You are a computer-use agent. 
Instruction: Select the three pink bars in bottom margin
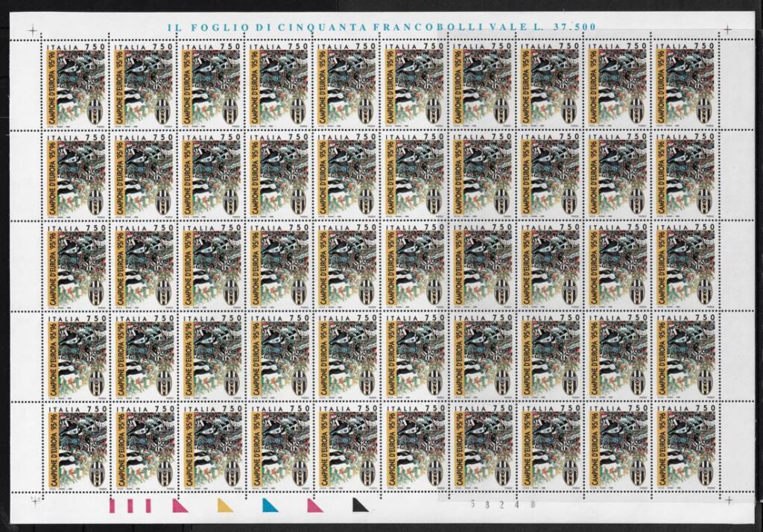tap(131, 507)
